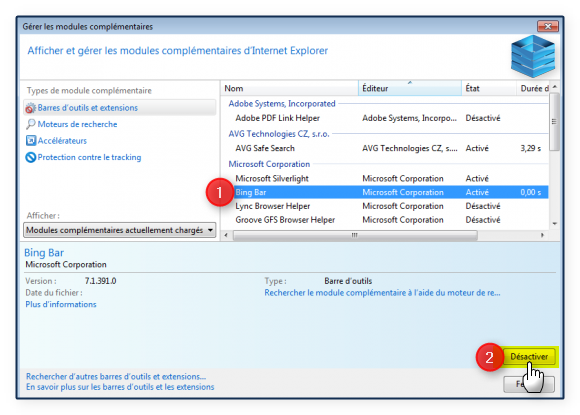Click the scroll left arrow of the list
The height and width of the screenshot is (415, 580).
[x=226, y=235]
